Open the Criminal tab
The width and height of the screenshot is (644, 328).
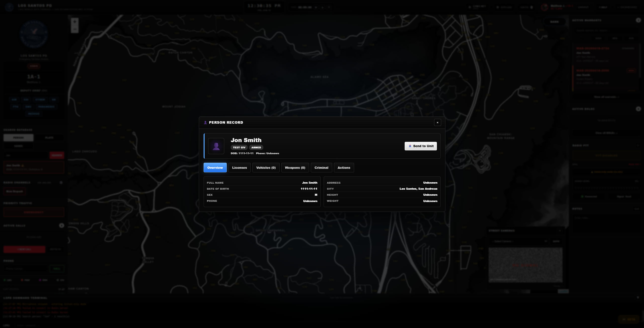[321, 168]
